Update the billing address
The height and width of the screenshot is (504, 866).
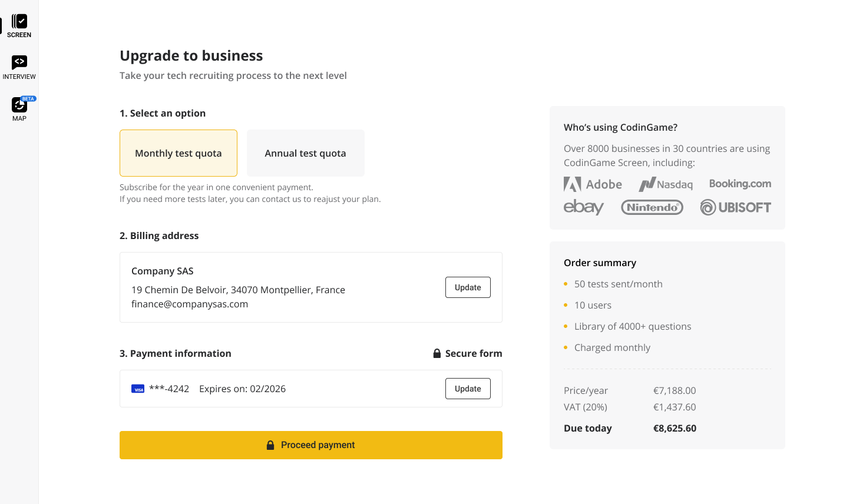coord(468,287)
